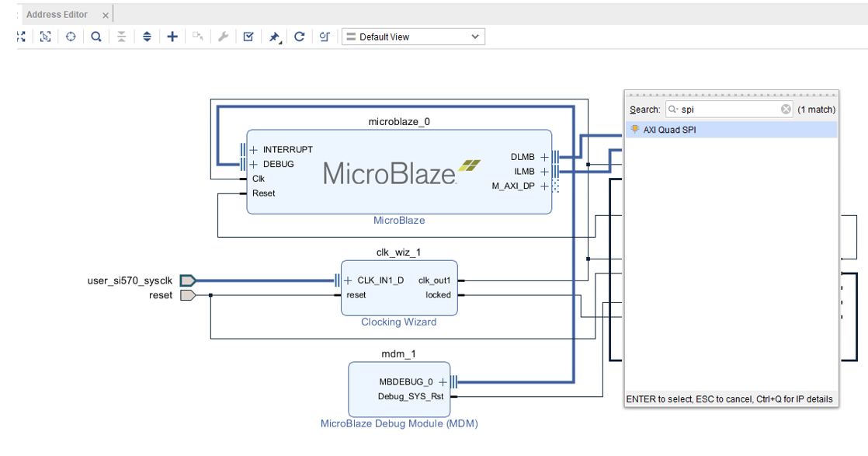Click the Add IP plus icon
This screenshot has height=456, width=868.
(172, 37)
